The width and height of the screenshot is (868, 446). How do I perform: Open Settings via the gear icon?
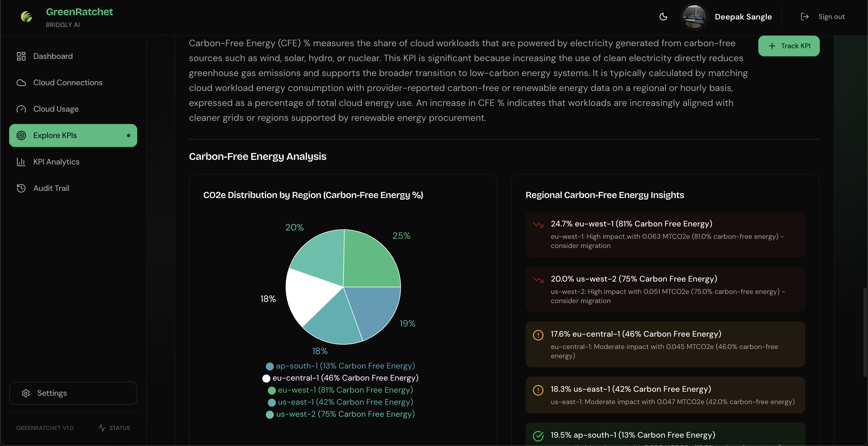(26, 393)
